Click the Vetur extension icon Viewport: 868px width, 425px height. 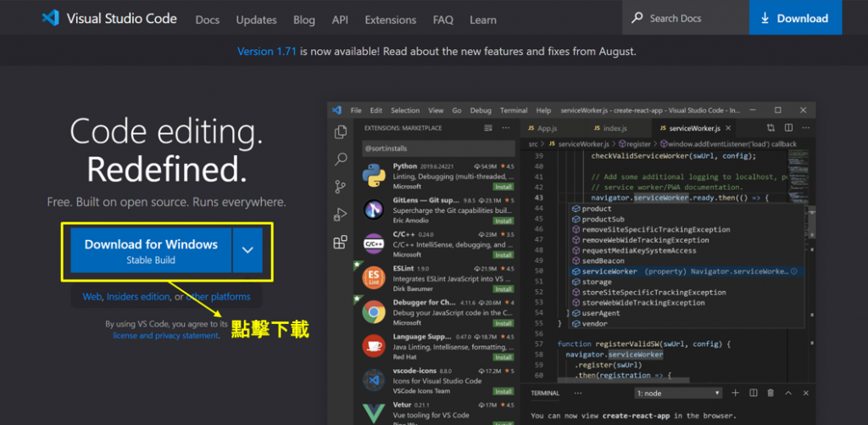pos(374,413)
